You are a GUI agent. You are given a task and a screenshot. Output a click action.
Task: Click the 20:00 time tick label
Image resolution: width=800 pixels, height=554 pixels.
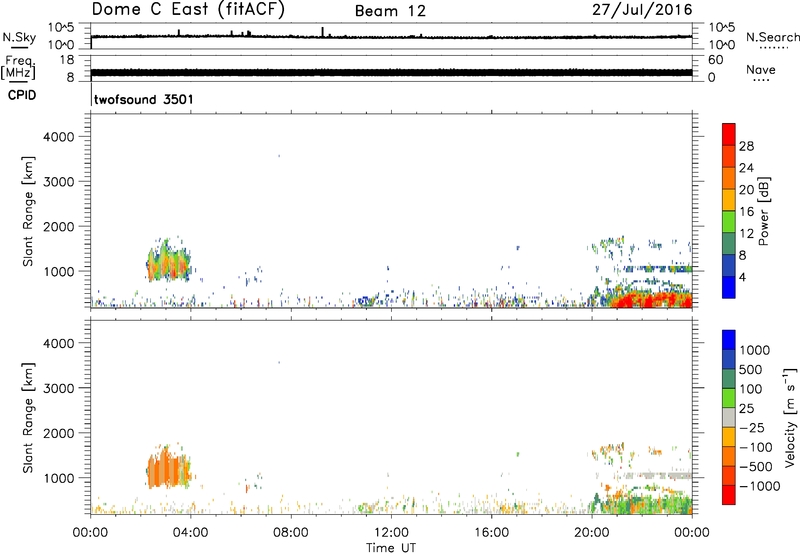591,533
